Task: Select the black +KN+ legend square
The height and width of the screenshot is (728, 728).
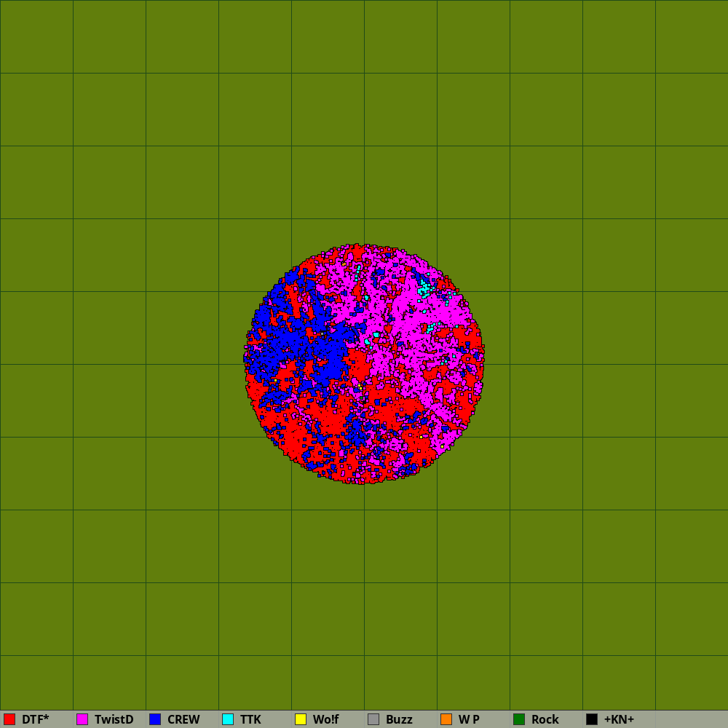Action: coord(592,719)
